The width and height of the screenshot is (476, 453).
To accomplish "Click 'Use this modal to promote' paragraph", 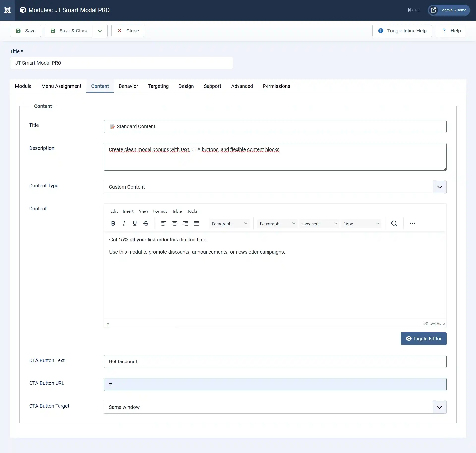I will point(197,252).
